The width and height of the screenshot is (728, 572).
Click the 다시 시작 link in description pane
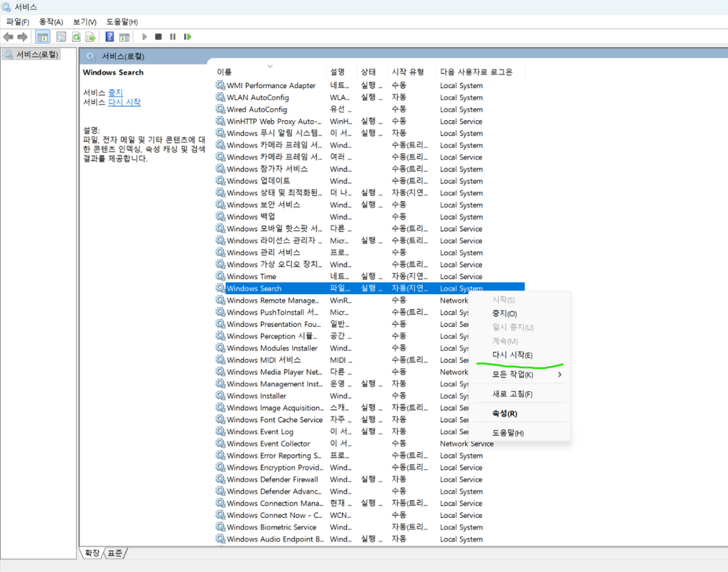pyautogui.click(x=124, y=102)
